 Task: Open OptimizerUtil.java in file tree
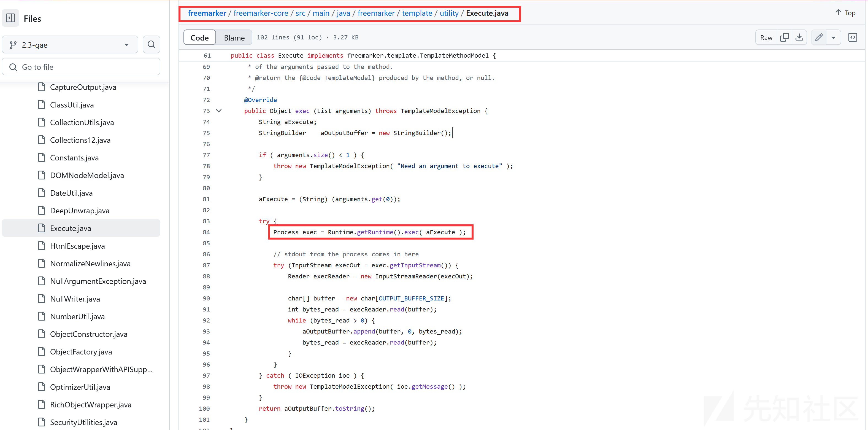pyautogui.click(x=80, y=387)
